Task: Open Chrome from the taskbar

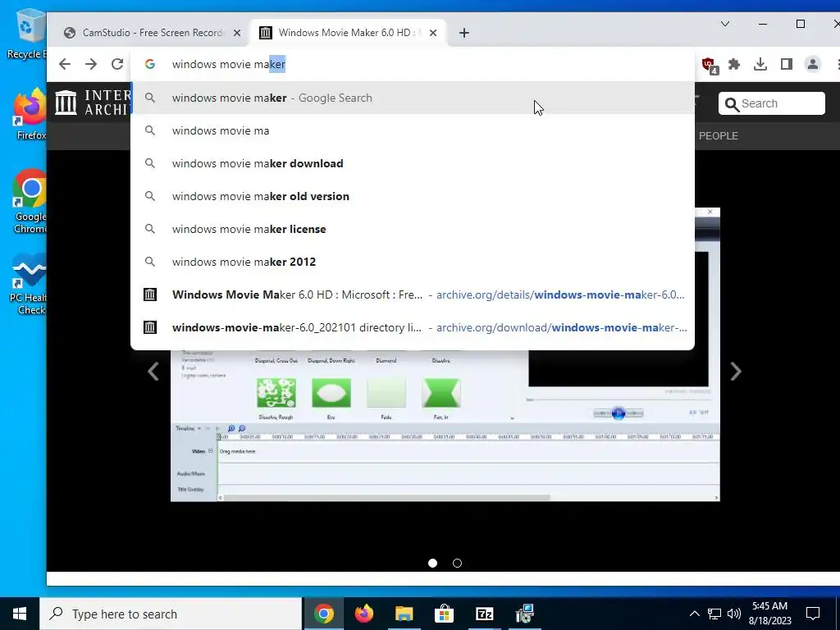Action: pyautogui.click(x=324, y=614)
